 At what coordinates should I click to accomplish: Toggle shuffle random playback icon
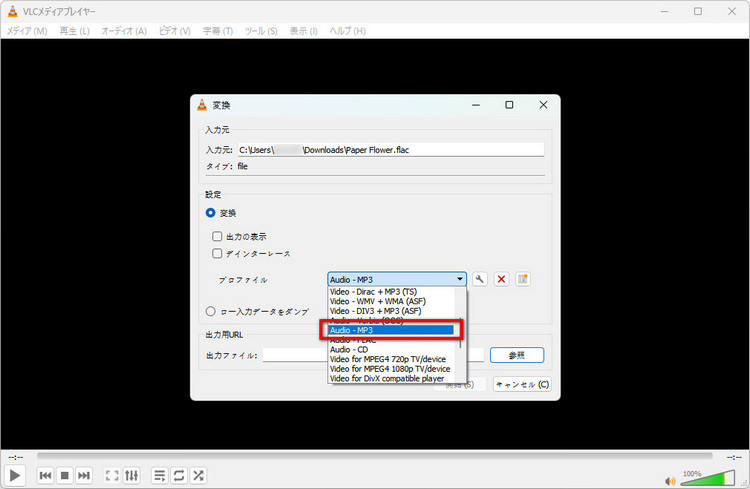(198, 475)
